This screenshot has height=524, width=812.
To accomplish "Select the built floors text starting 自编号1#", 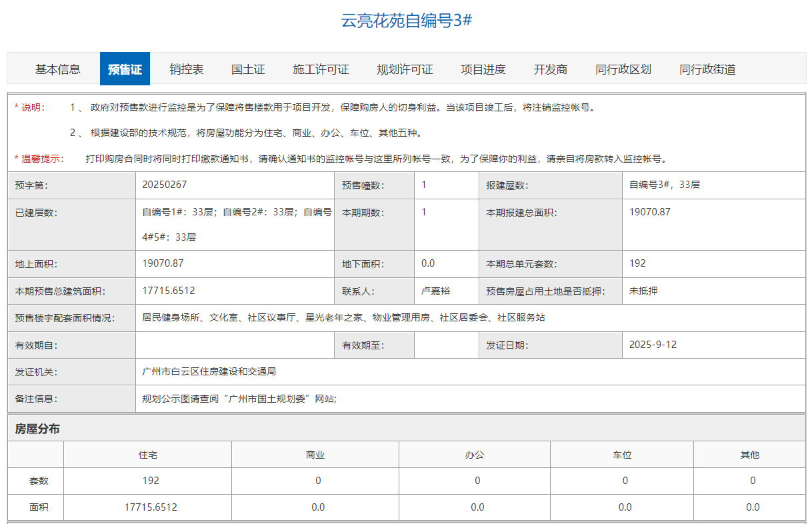I will [x=237, y=225].
